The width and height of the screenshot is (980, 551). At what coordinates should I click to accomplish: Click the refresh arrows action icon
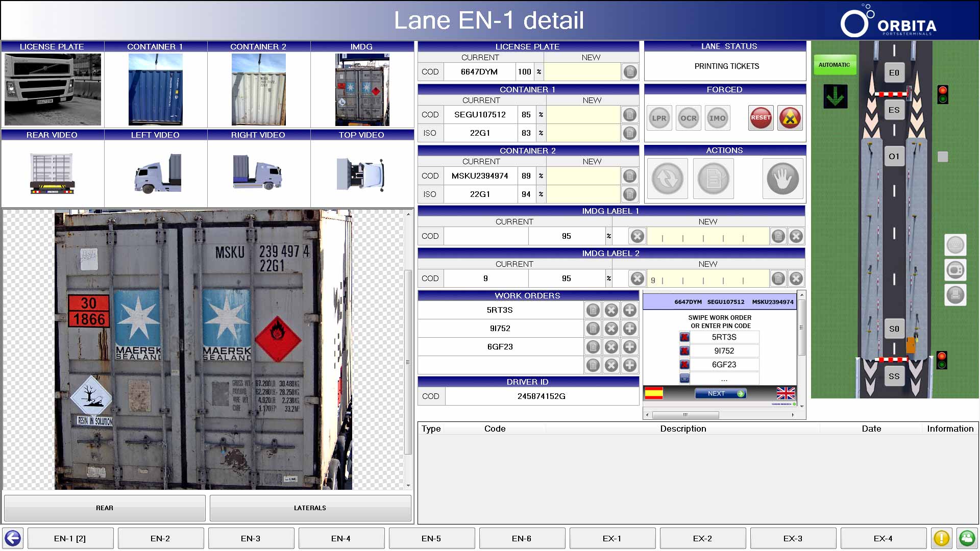pos(667,179)
